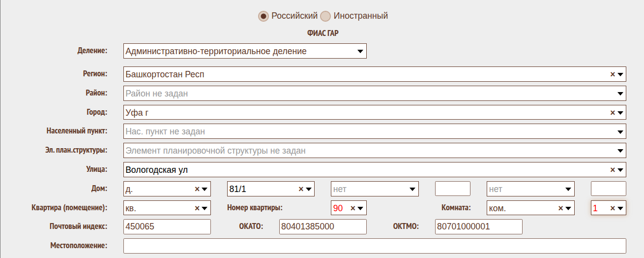The height and width of the screenshot is (258, 644).
Task: Click the Почтовый индекс field
Action: point(167,227)
